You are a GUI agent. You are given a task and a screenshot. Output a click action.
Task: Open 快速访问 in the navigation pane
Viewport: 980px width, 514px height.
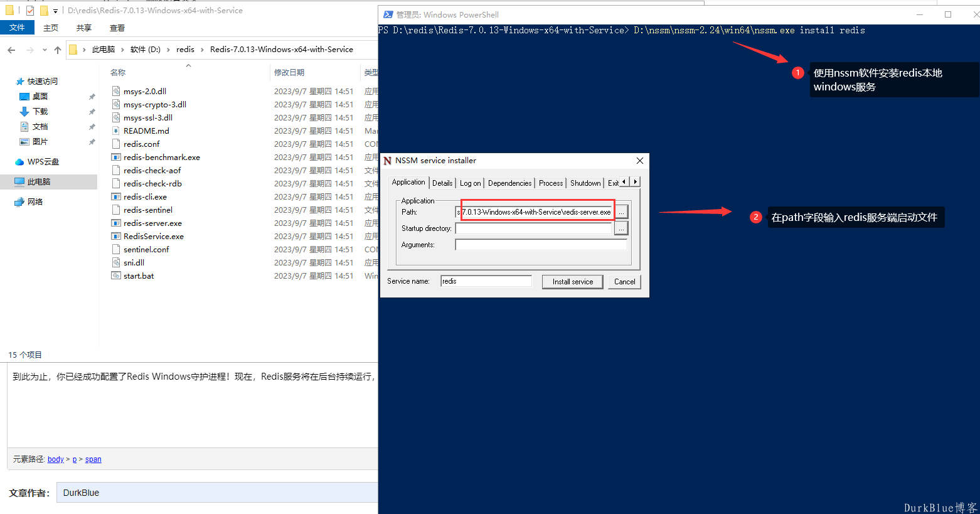(x=42, y=82)
